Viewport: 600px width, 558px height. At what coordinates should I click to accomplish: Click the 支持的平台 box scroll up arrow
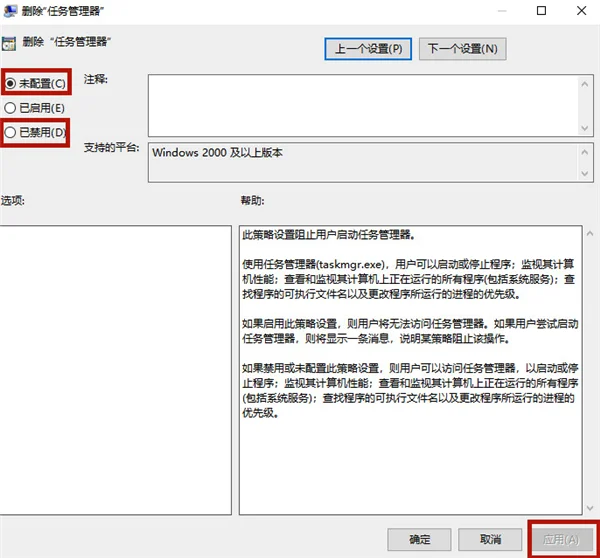[x=584, y=152]
